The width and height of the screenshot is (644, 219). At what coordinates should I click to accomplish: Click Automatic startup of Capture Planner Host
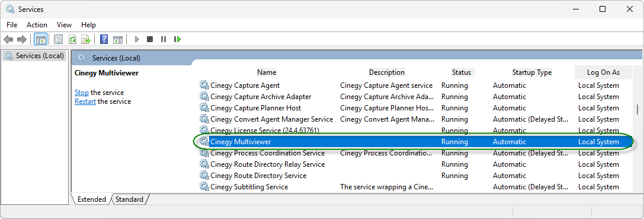pyautogui.click(x=510, y=108)
